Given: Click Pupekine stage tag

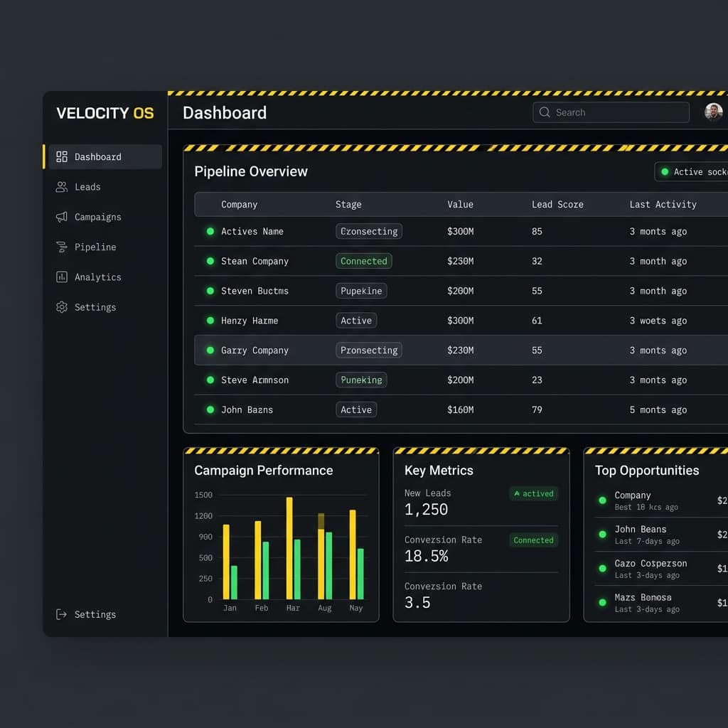Looking at the screenshot, I should pos(361,291).
